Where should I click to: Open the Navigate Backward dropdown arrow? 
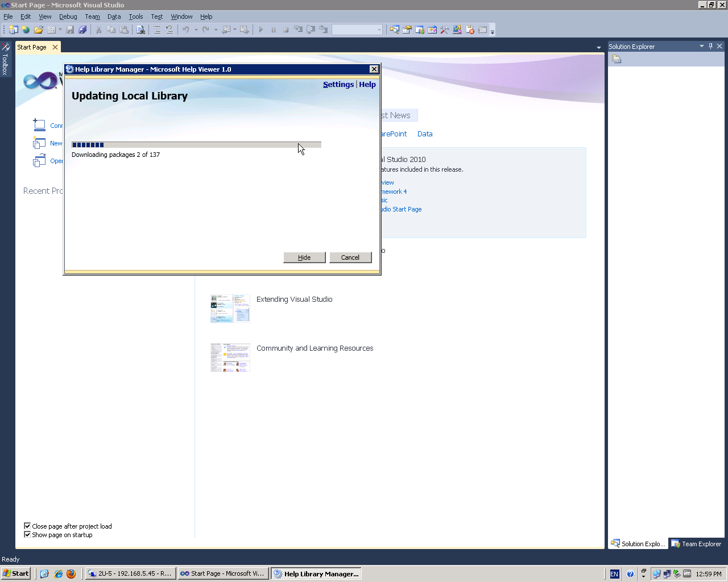click(x=234, y=30)
